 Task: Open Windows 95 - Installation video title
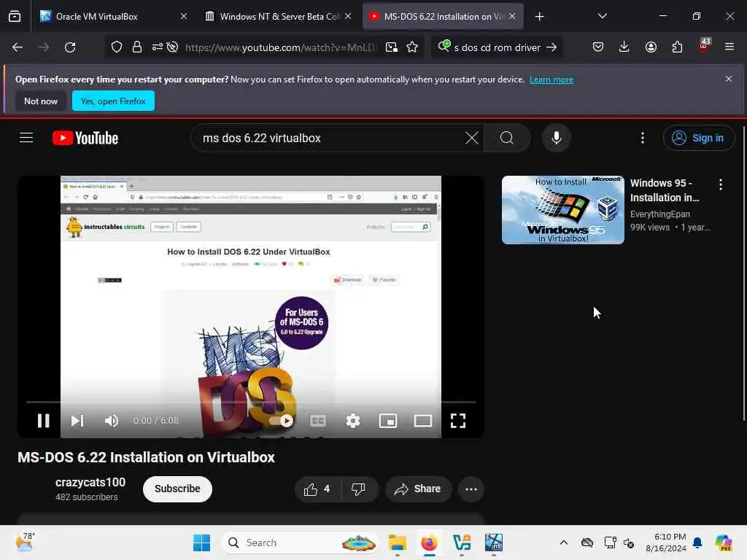(665, 190)
